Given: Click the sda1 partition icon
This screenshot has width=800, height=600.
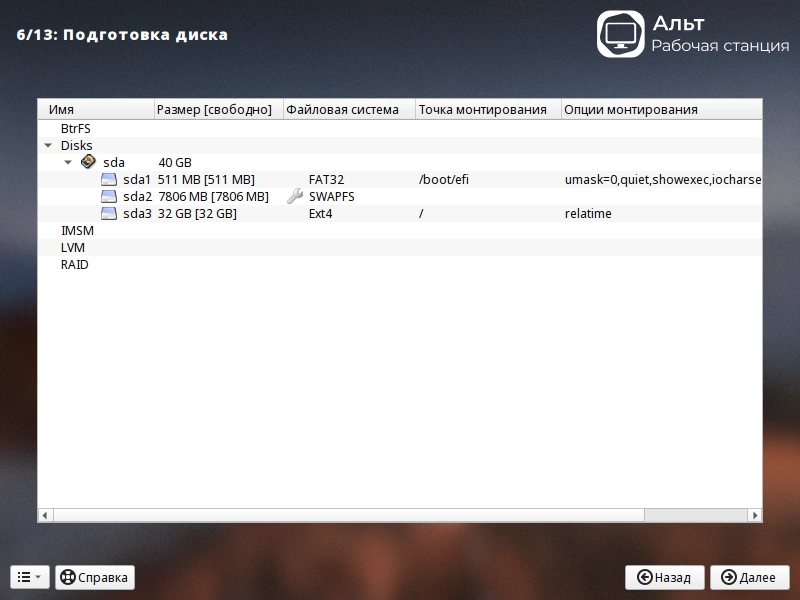Looking at the screenshot, I should pyautogui.click(x=109, y=179).
